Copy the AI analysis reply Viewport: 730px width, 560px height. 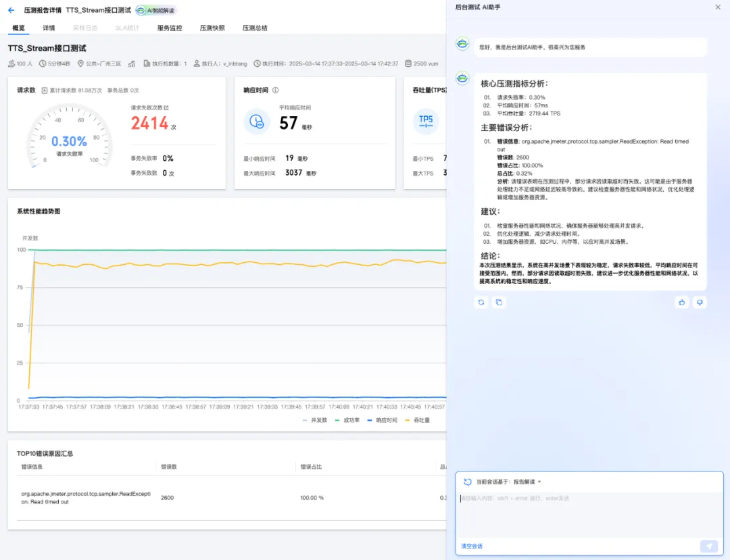click(499, 303)
